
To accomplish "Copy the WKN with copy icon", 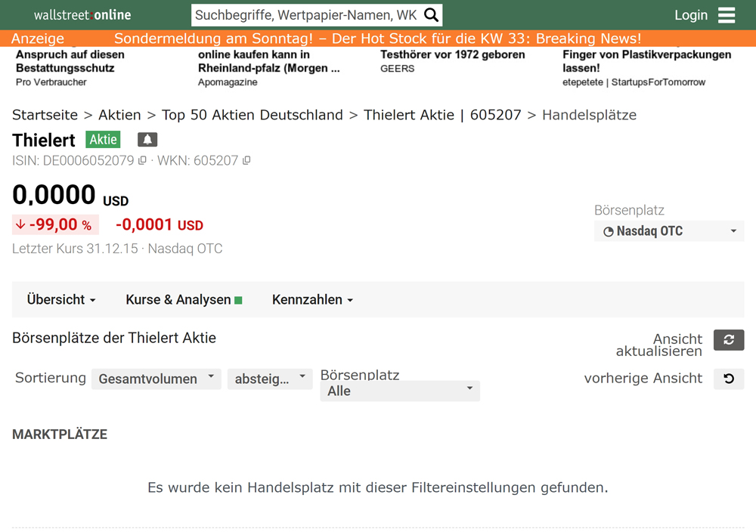I will point(246,160).
